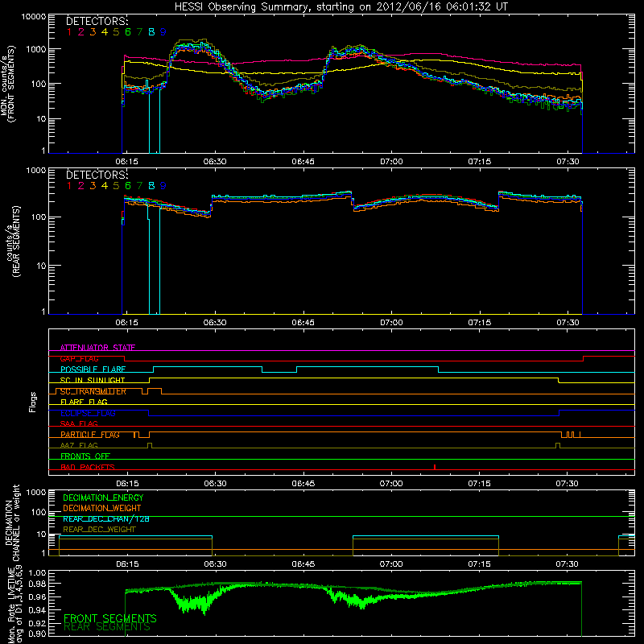This screenshot has width=644, height=644.
Task: Click the 06:30 tick under the decimation plot
Action: click(215, 564)
